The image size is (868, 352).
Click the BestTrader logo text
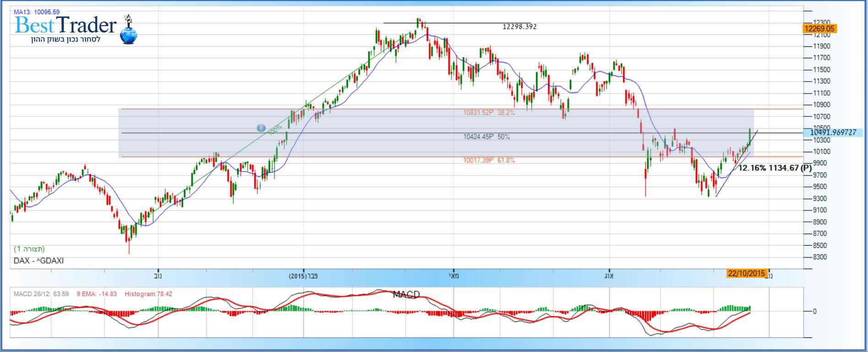point(66,25)
